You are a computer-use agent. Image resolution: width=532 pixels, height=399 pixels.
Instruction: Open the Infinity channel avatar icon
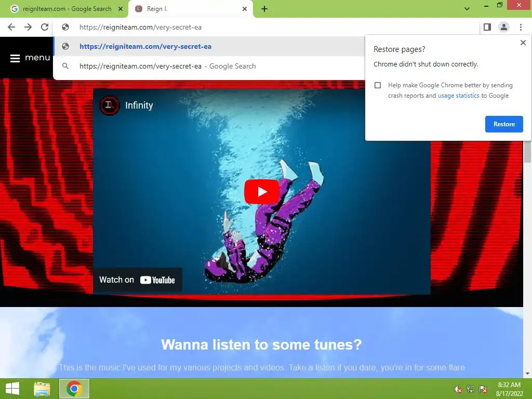pyautogui.click(x=109, y=105)
